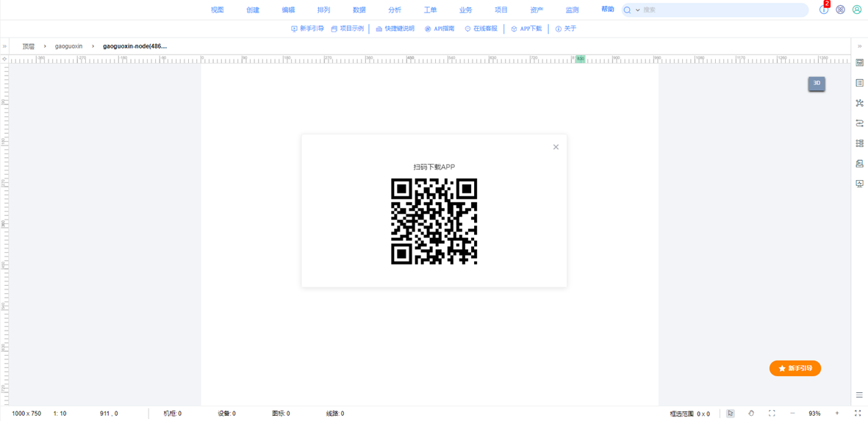This screenshot has width=868, height=421.
Task: Open the 编辑 menu
Action: [288, 10]
